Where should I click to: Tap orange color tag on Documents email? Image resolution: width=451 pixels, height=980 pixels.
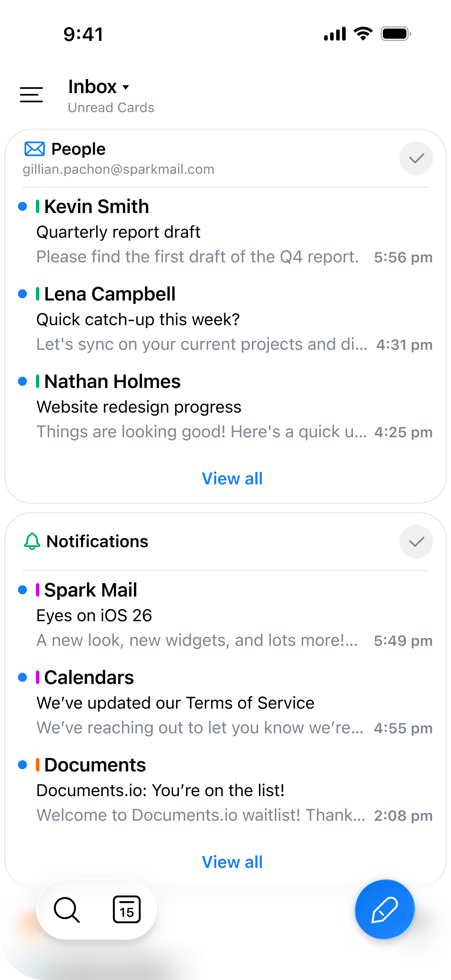click(38, 765)
